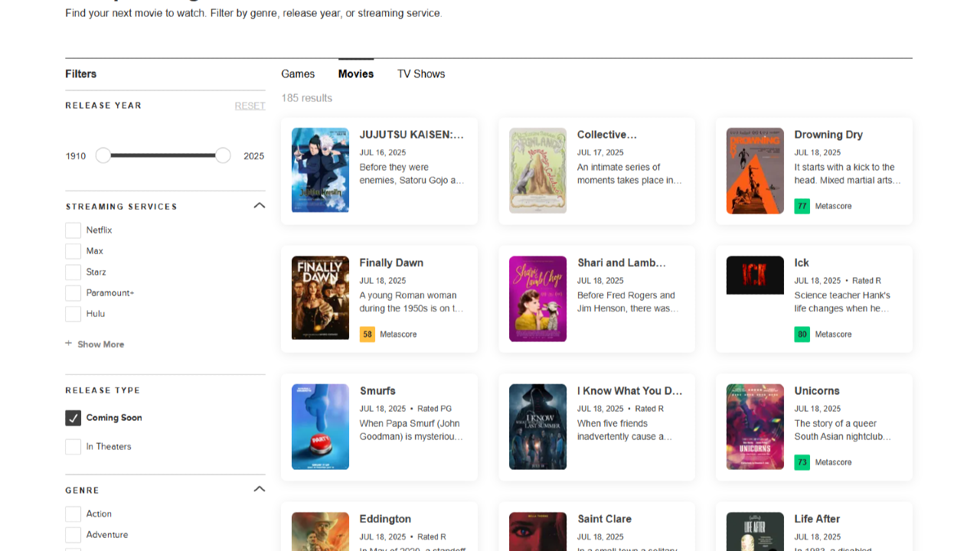Click the JUJUTSU KAISEN poster thumbnail

point(320,170)
